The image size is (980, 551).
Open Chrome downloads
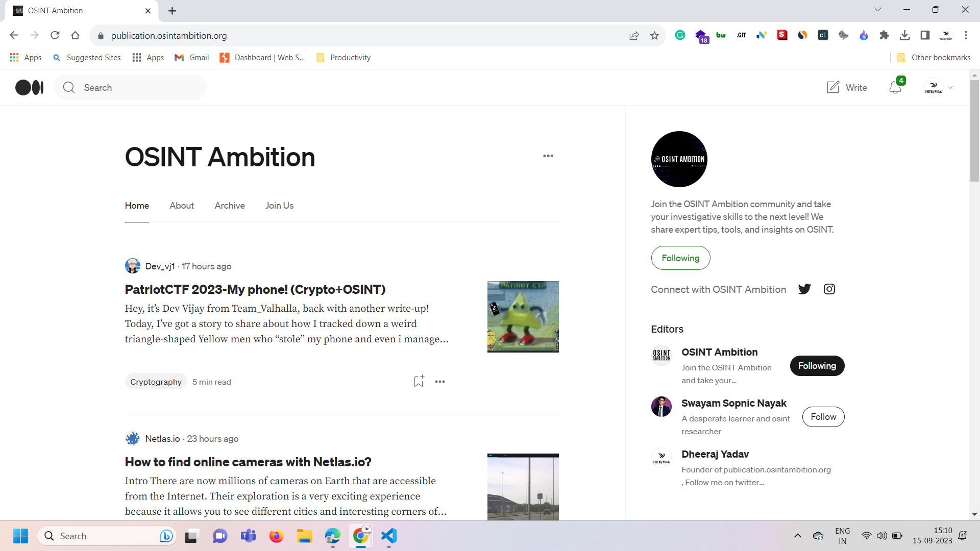pos(904,35)
